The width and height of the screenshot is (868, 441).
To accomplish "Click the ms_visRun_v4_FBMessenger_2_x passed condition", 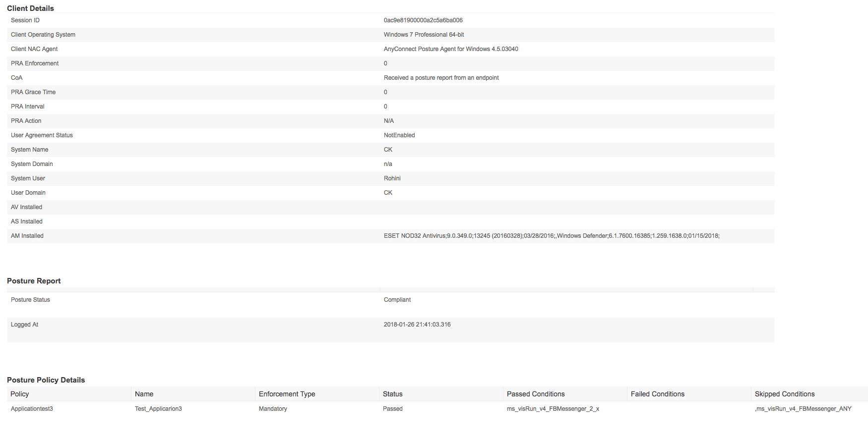I will coord(553,409).
